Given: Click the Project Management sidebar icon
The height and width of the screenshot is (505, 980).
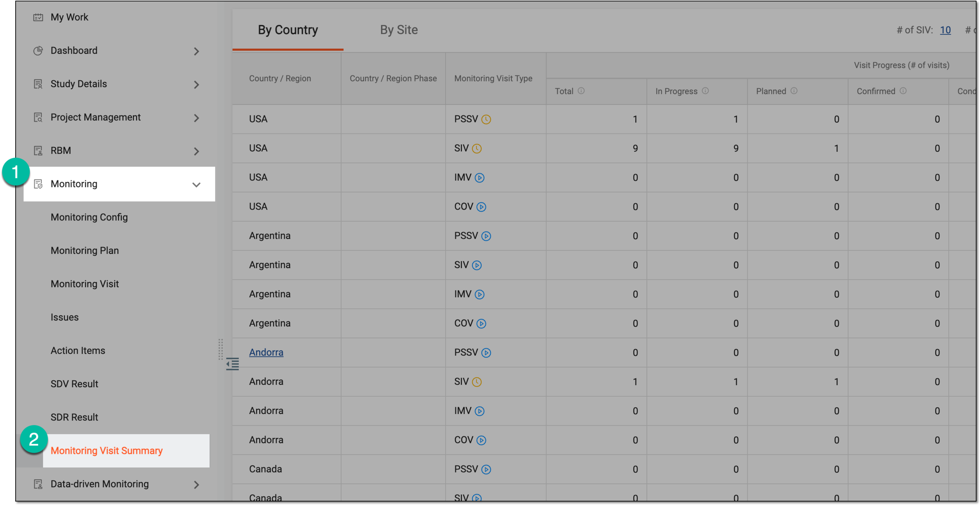Looking at the screenshot, I should [38, 117].
